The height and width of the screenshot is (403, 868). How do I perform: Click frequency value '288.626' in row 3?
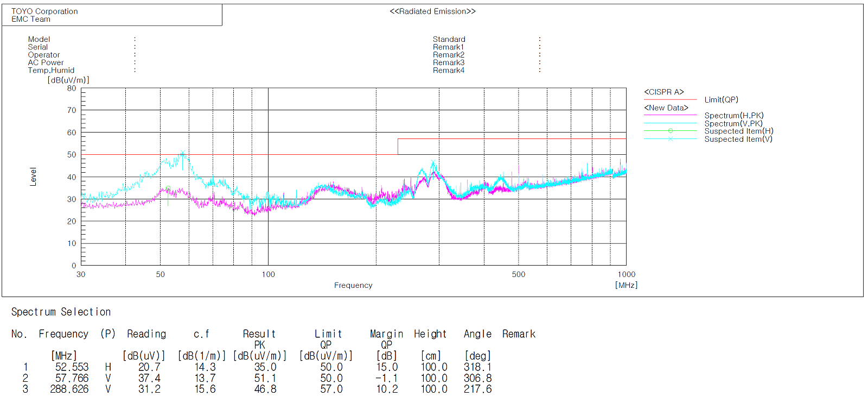pos(69,389)
